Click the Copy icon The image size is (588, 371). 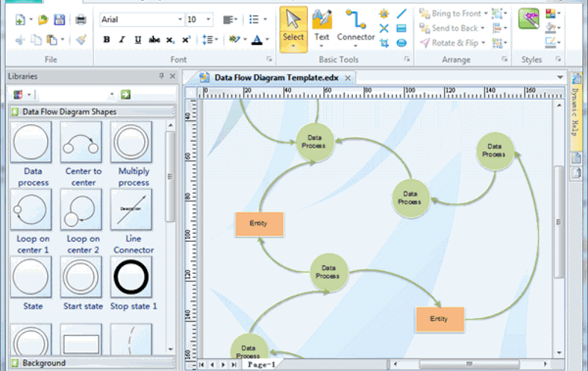tap(36, 40)
